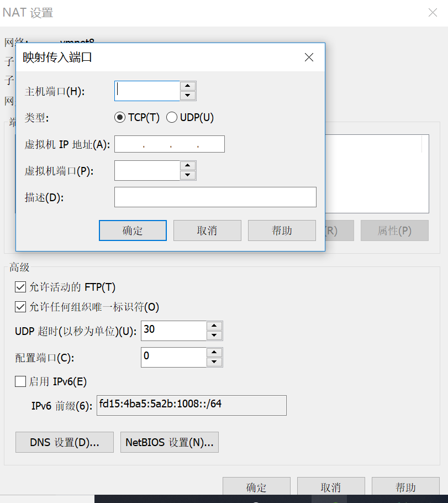Select the UDP(U) radio option
The width and height of the screenshot is (448, 503).
pos(172,117)
